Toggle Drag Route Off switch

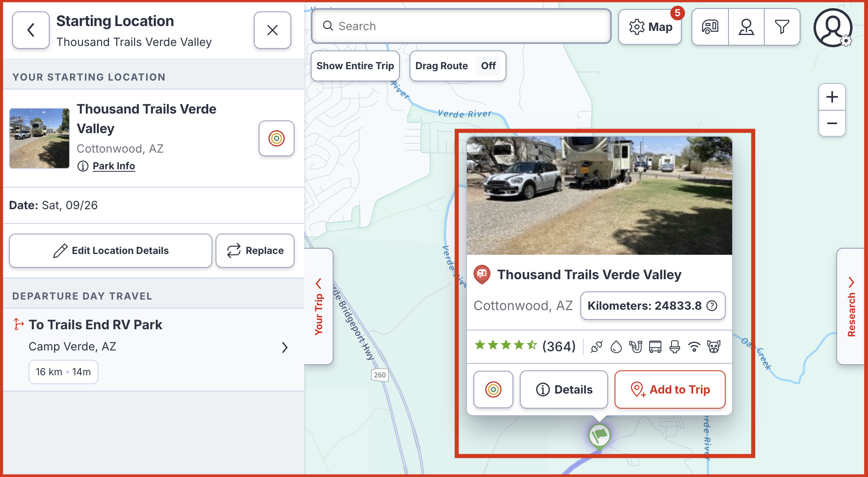488,66
